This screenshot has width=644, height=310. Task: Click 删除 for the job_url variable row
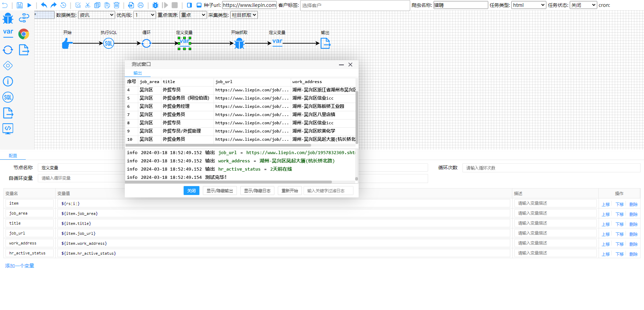(x=633, y=234)
